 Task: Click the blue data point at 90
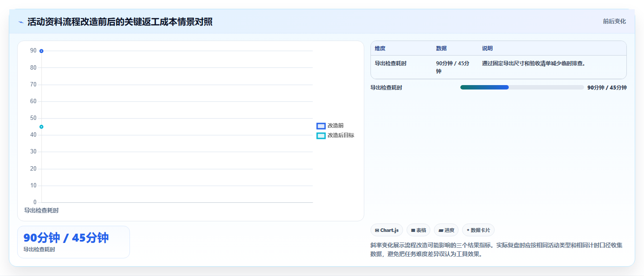pos(41,51)
